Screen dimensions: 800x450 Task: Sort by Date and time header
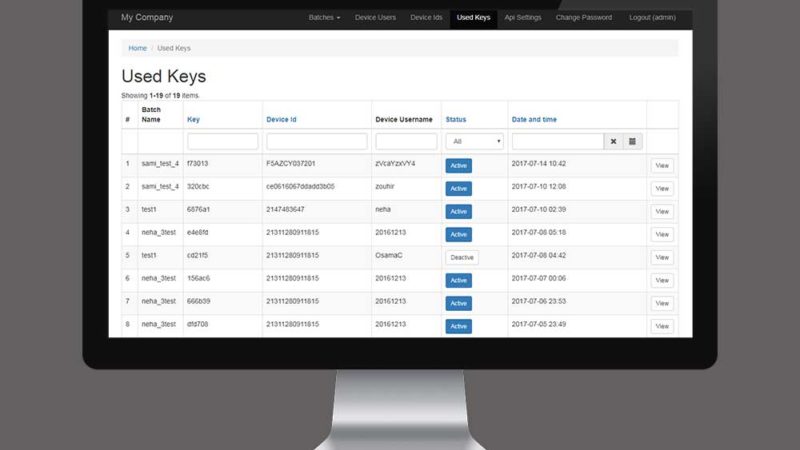click(x=534, y=120)
